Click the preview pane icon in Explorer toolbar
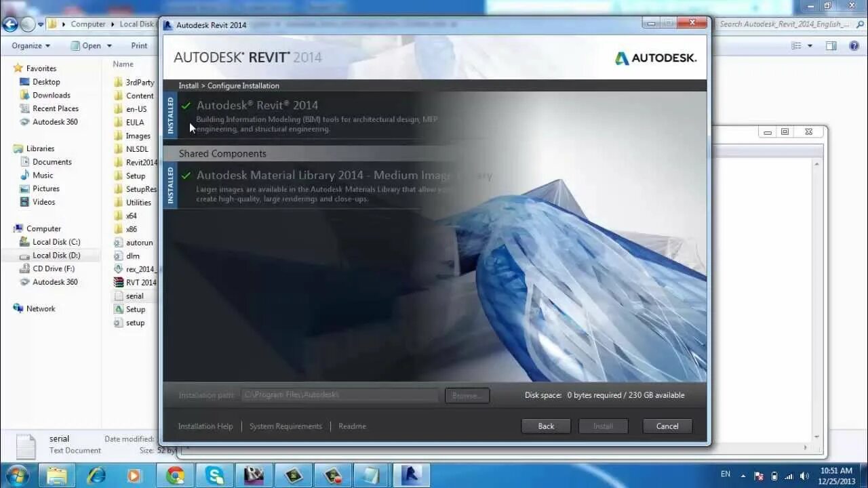This screenshot has height=488, width=868. click(831, 45)
